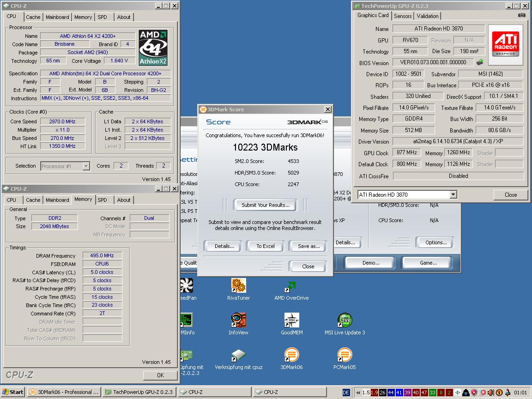
Task: Expand hidden tray icons with the chevron
Action: tap(358, 393)
